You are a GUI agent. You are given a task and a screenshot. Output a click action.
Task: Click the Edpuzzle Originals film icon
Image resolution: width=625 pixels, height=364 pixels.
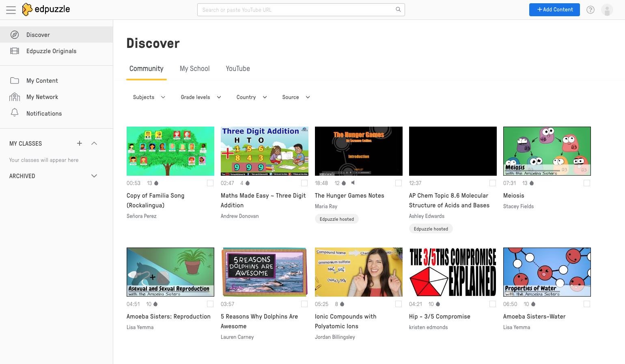[15, 51]
